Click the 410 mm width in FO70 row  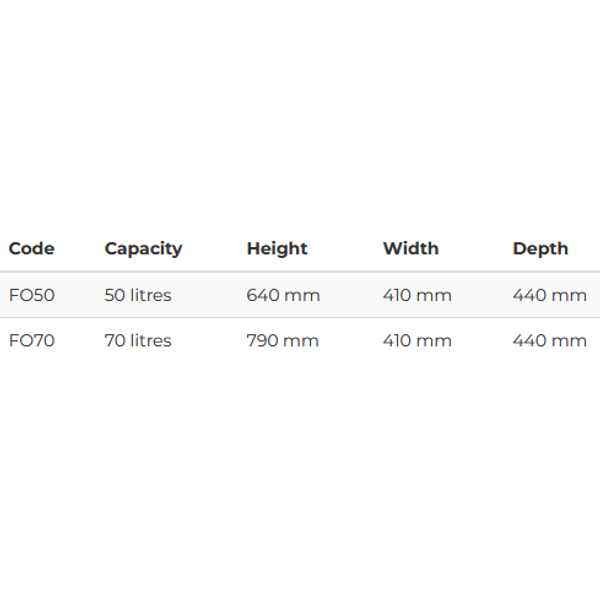417,341
